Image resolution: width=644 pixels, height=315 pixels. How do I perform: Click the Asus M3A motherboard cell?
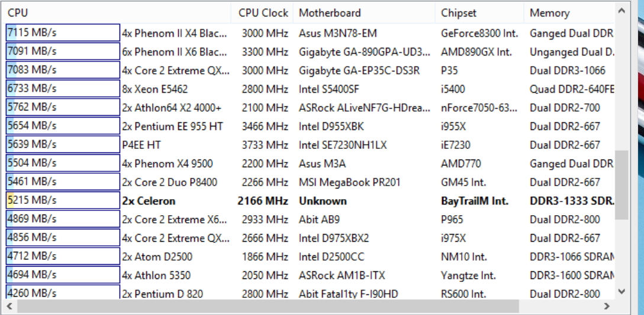coord(323,164)
